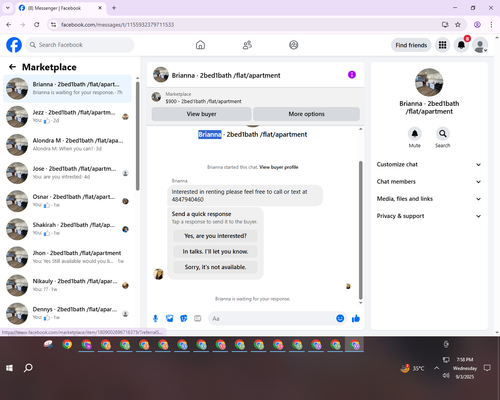Open Jhon conversation in the chat list
Screen dimensions: 500x400
click(67, 257)
